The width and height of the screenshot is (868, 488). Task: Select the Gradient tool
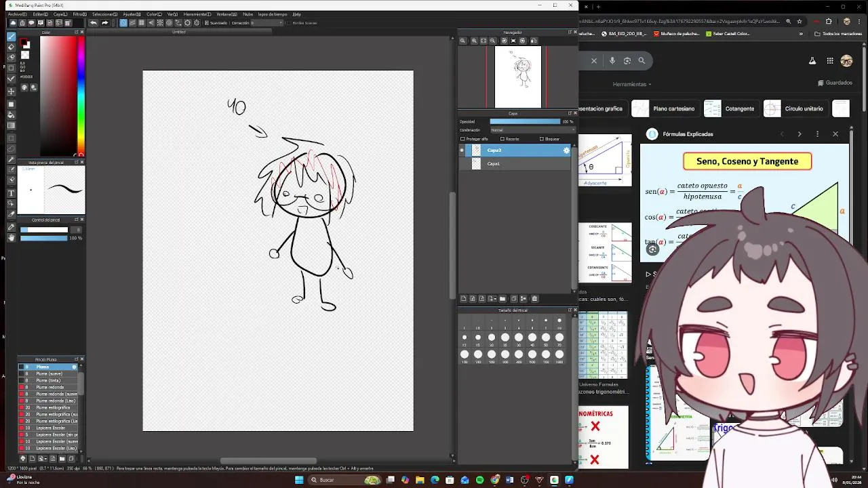(11, 125)
